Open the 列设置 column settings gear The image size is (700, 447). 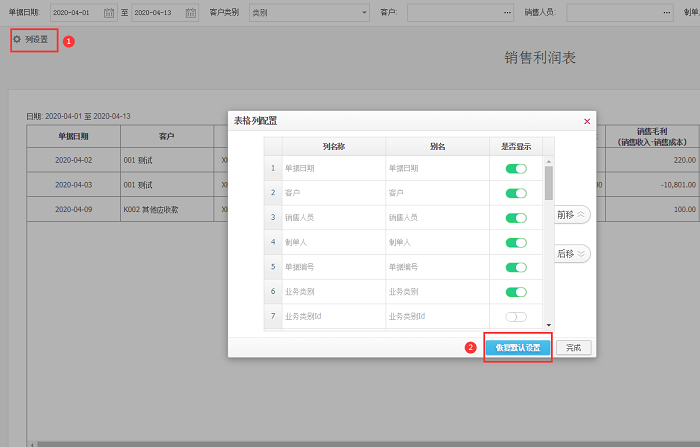coord(30,39)
